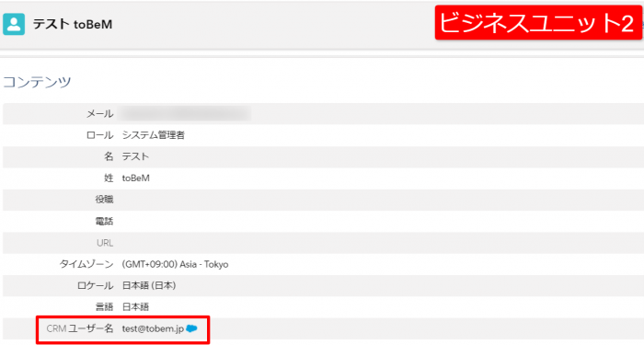Click the ビジネスユニット2 red label

tap(538, 23)
